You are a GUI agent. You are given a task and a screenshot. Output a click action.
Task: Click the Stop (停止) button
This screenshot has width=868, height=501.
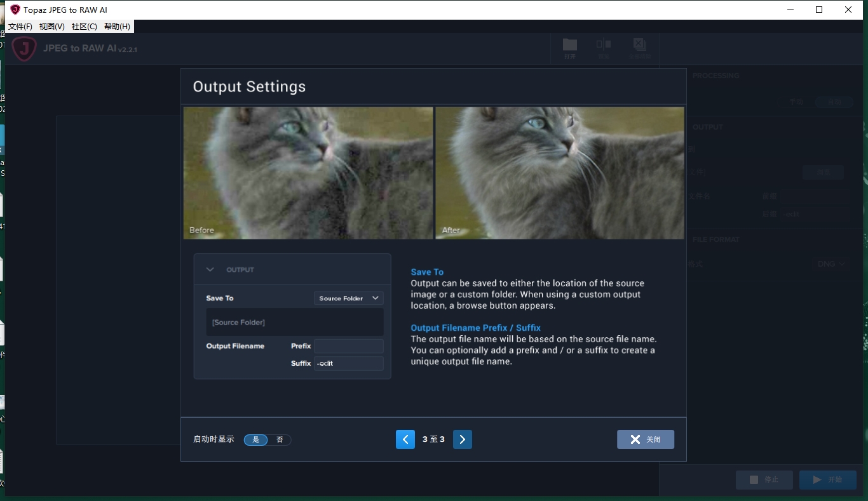[764, 479]
